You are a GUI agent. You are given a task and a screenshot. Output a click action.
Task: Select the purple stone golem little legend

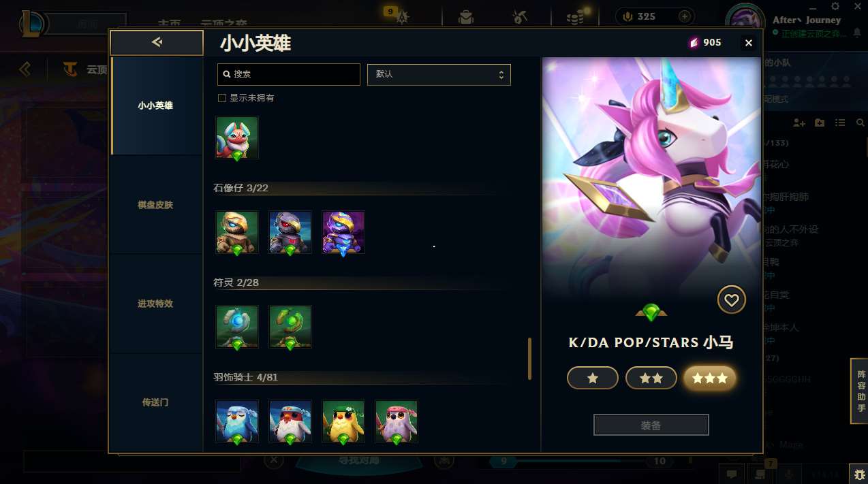[343, 232]
